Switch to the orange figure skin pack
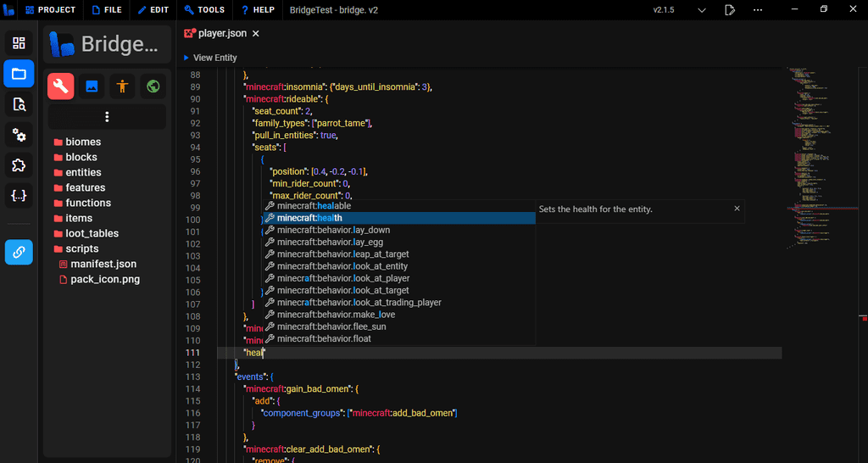Viewport: 868px width, 463px height. pyautogui.click(x=122, y=86)
